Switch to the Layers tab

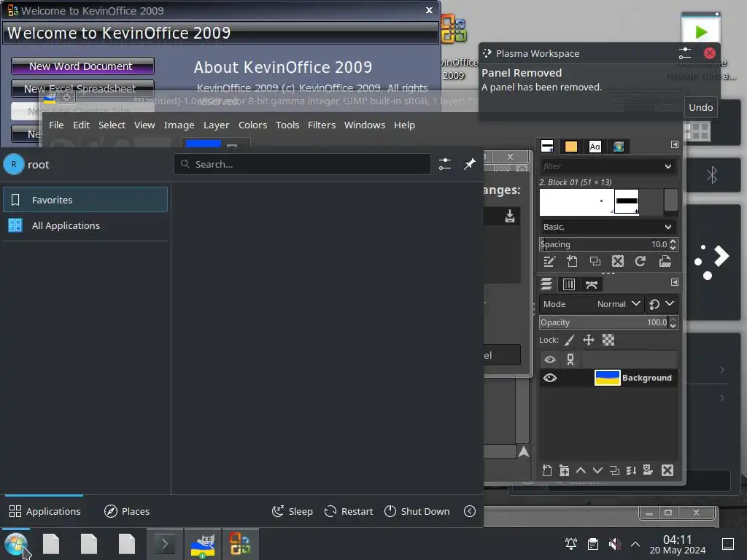[x=546, y=284]
